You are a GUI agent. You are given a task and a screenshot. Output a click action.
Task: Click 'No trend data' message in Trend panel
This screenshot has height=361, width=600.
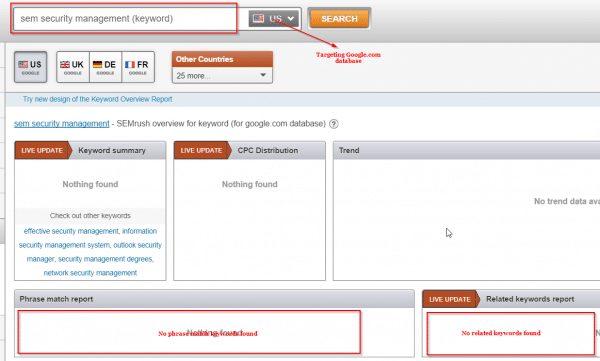pos(567,201)
